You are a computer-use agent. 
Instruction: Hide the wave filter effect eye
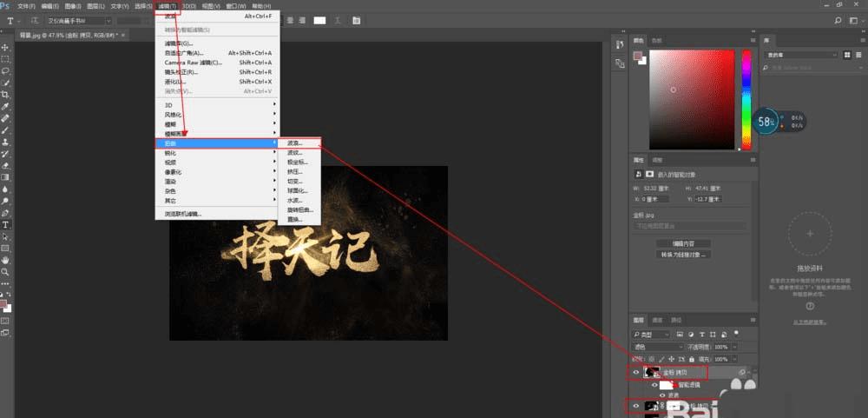pyautogui.click(x=661, y=395)
